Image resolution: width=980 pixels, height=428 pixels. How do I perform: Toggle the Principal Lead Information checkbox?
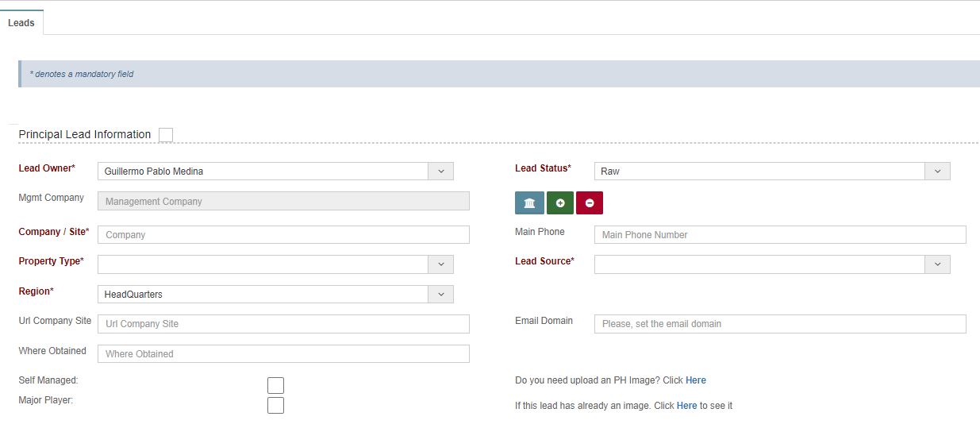point(166,135)
